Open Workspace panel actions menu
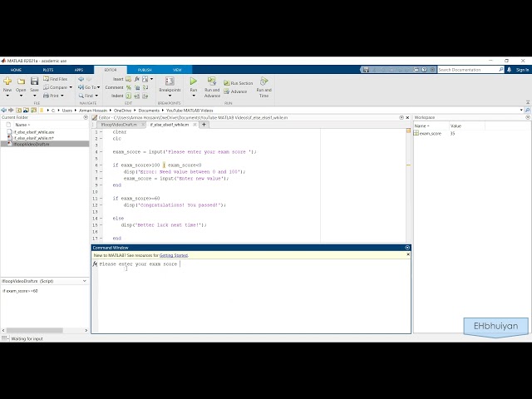Screen dimensions: 532x399 click(528, 117)
